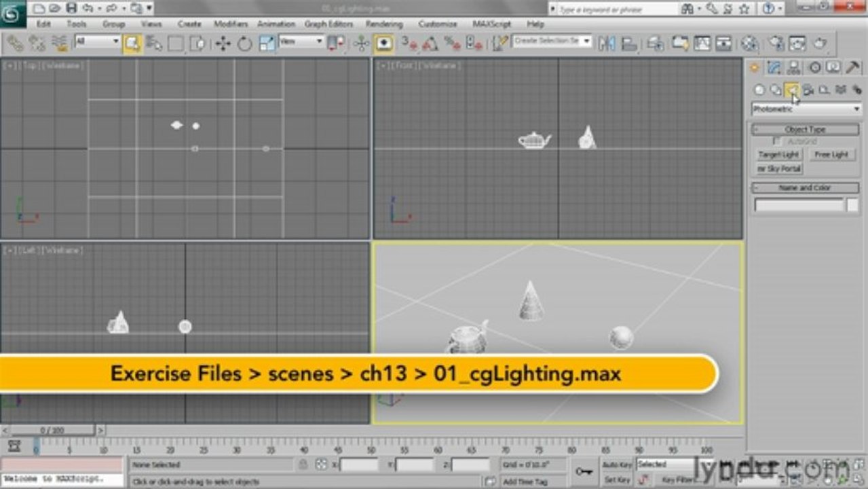868x489 pixels.
Task: Click the Rectangular Selection Region icon
Action: pos(176,43)
